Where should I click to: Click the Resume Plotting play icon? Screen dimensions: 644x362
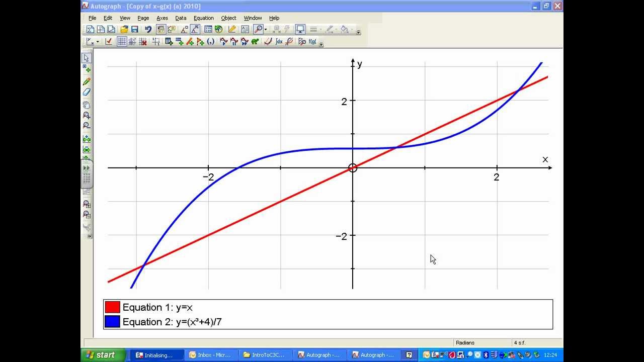(223, 42)
